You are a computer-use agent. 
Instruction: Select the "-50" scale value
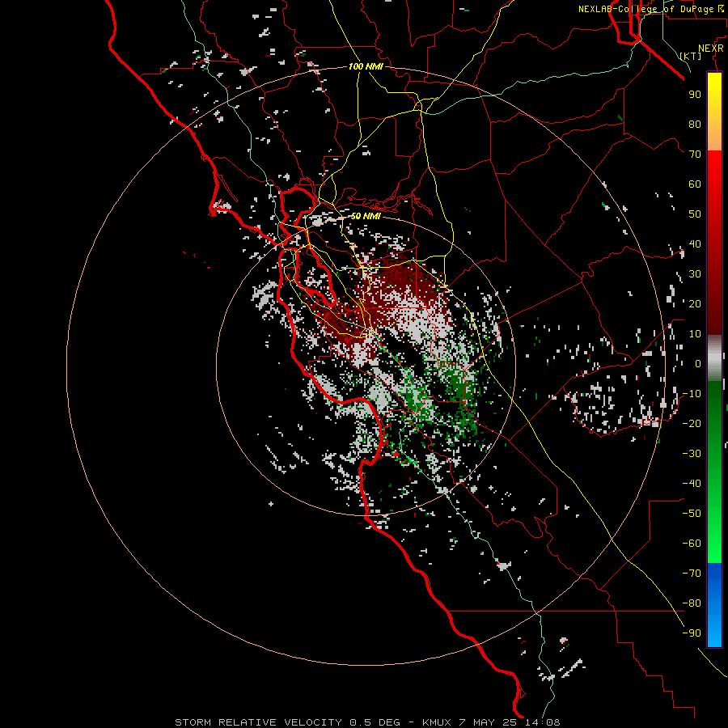tap(692, 514)
